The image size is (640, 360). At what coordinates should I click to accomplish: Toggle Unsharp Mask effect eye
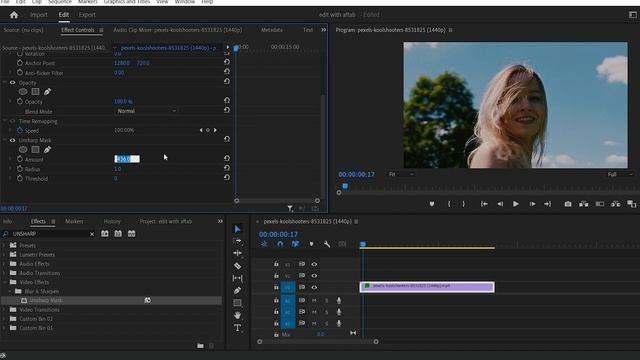point(12,140)
